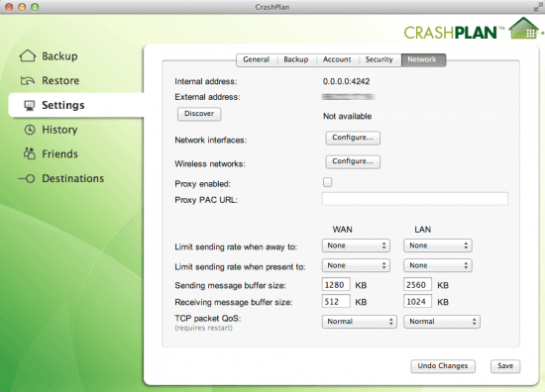This screenshot has width=545, height=392.
Task: Toggle the fullscreen arrows in title bar
Action: [x=538, y=7]
